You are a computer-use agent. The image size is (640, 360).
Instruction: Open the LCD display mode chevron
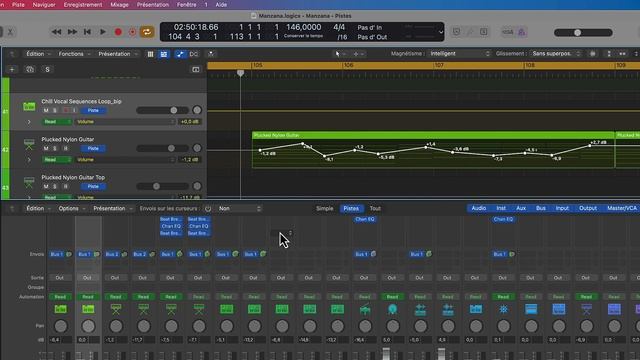point(441,32)
